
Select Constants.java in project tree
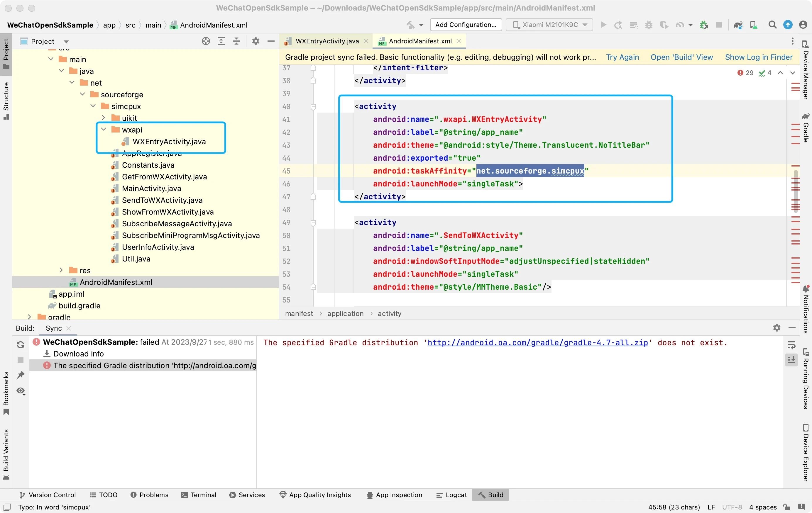click(148, 165)
